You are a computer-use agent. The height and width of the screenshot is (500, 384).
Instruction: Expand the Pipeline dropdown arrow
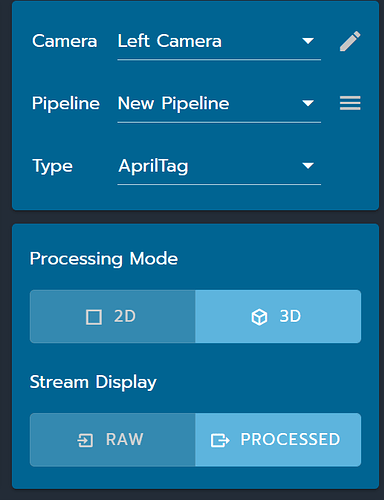point(308,103)
